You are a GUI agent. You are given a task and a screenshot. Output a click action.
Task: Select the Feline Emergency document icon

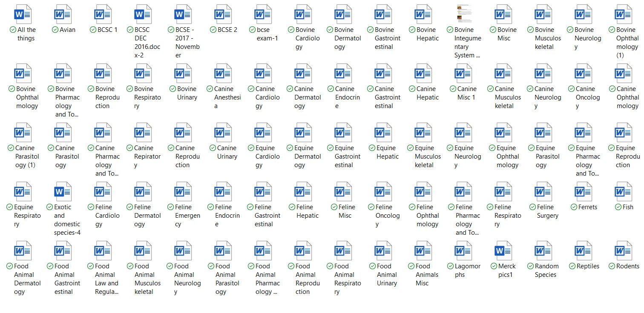[183, 191]
